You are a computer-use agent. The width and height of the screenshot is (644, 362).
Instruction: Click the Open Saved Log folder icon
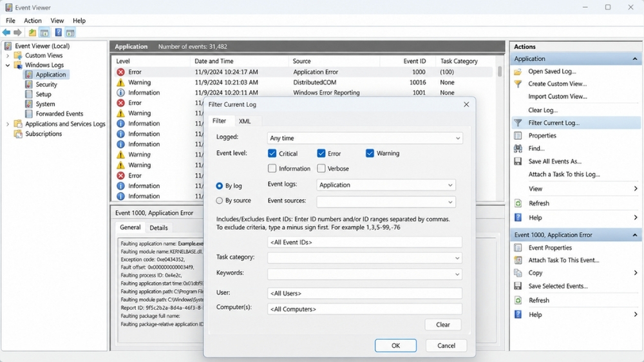pyautogui.click(x=518, y=71)
